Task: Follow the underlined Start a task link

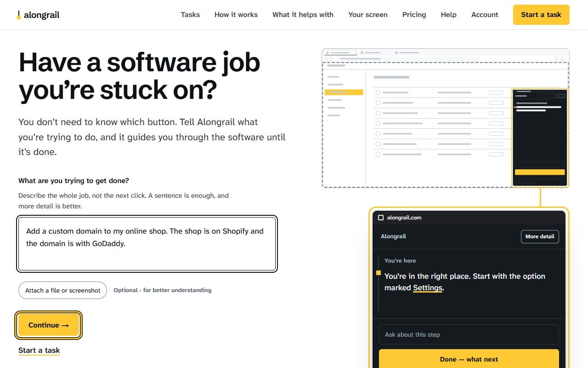Action: [x=39, y=351]
